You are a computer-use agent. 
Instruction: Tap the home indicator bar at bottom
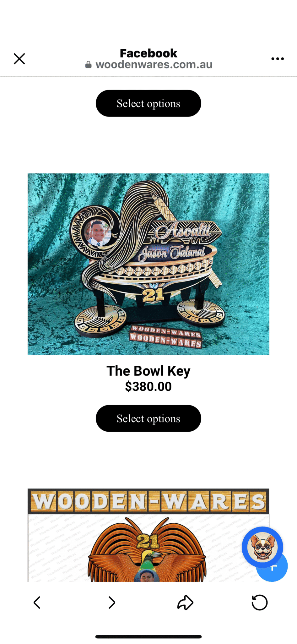pos(148,637)
